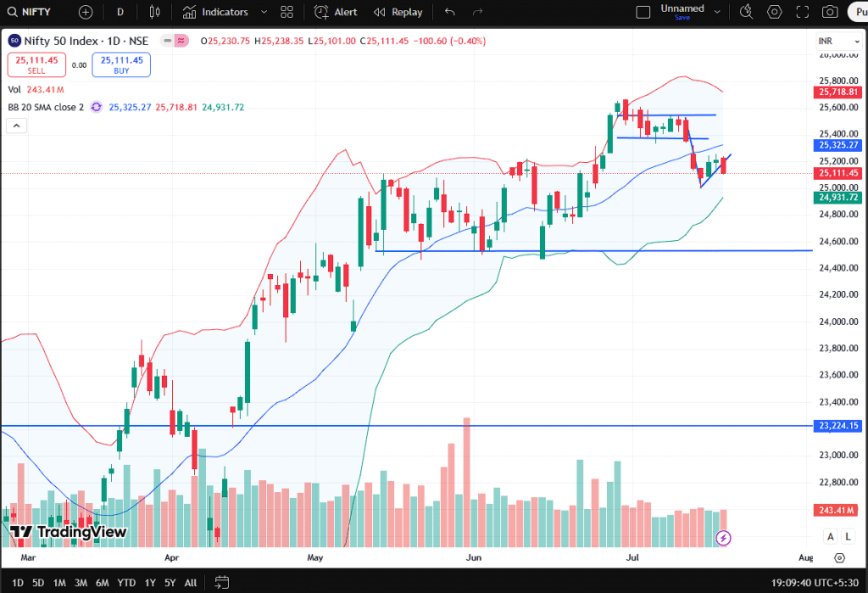The height and width of the screenshot is (593, 868).
Task: Click the purple lightning circle on the chart
Action: (x=723, y=538)
